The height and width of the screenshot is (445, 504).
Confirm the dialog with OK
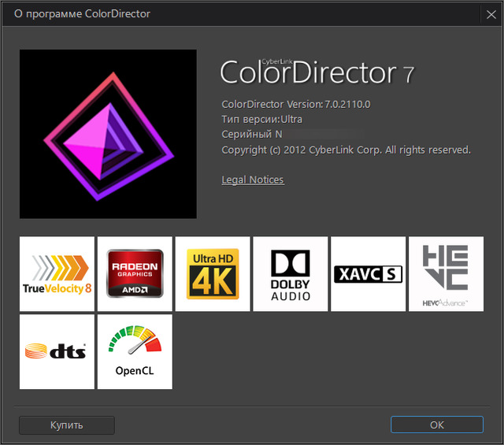pos(437,425)
